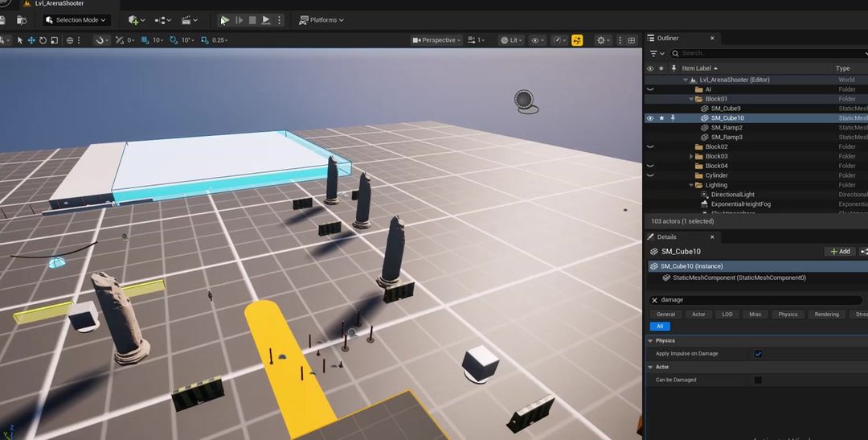Expand the Block03 folder

click(x=691, y=156)
